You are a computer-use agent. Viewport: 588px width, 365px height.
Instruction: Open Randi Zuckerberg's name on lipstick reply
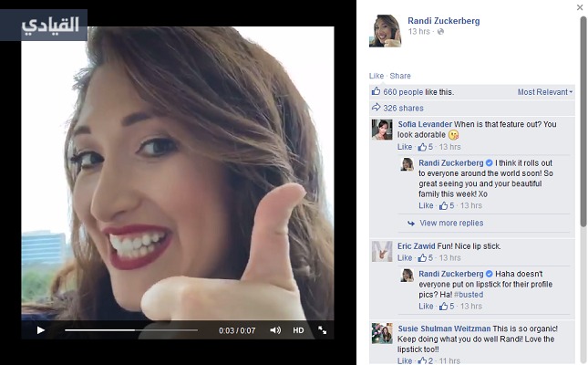click(451, 274)
